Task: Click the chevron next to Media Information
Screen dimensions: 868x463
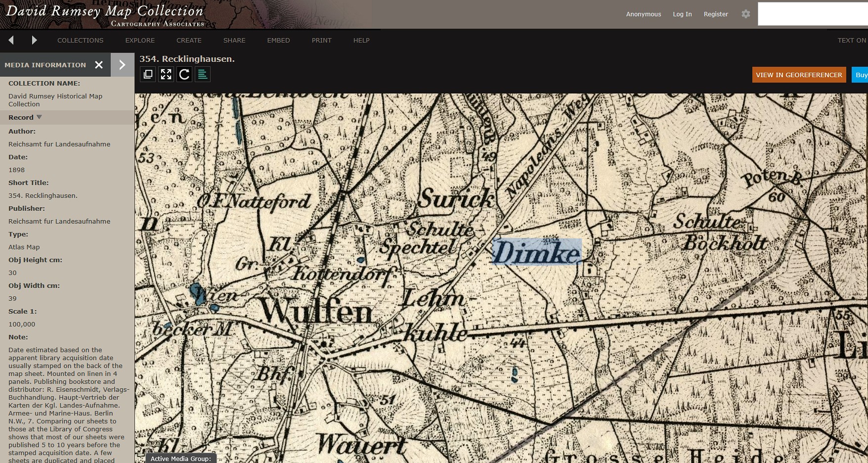Action: 122,65
